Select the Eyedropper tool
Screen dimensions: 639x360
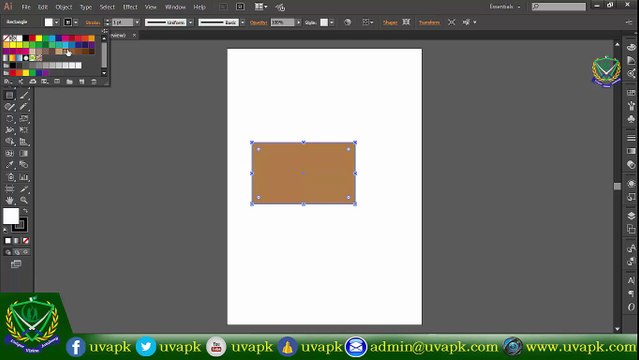click(x=9, y=165)
